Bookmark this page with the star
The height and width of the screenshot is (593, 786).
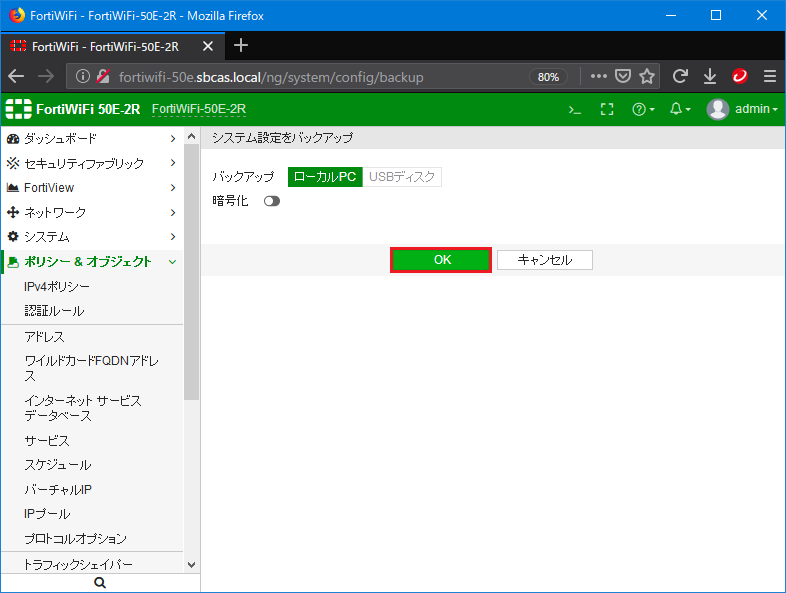[647, 77]
